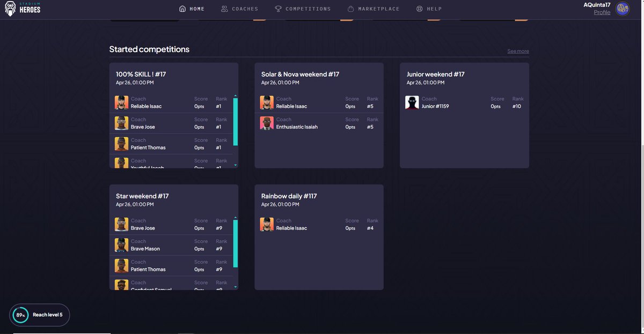Open the Marketplace menu item

coord(373,9)
